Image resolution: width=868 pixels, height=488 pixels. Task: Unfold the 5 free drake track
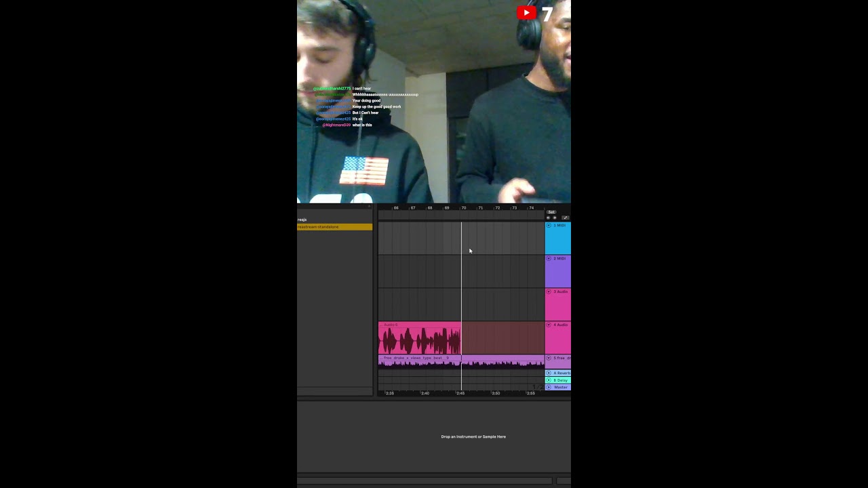(549, 358)
